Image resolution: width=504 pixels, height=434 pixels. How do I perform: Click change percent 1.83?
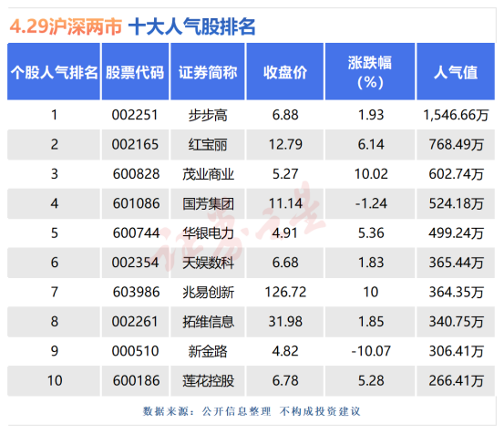pos(371,263)
